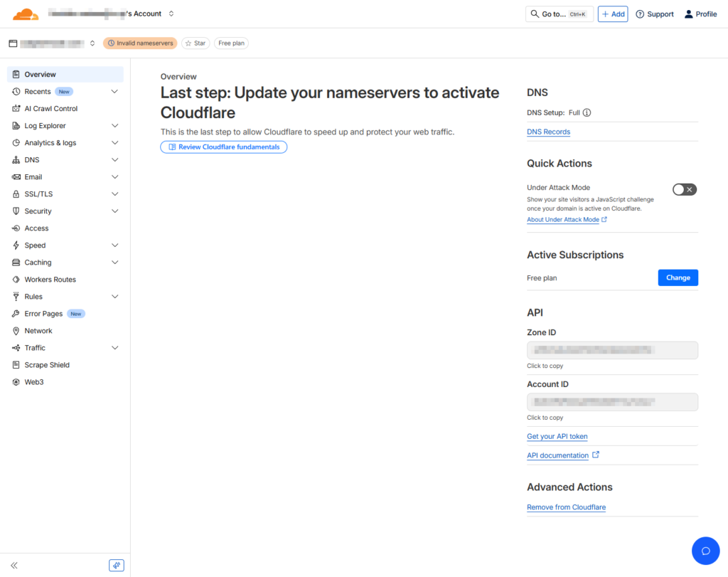Open the Go to search box
The height and width of the screenshot is (577, 728).
point(560,14)
